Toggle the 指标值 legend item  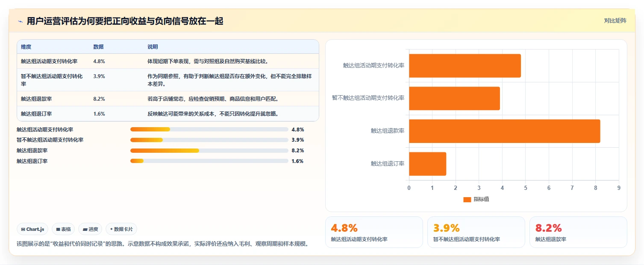point(476,199)
